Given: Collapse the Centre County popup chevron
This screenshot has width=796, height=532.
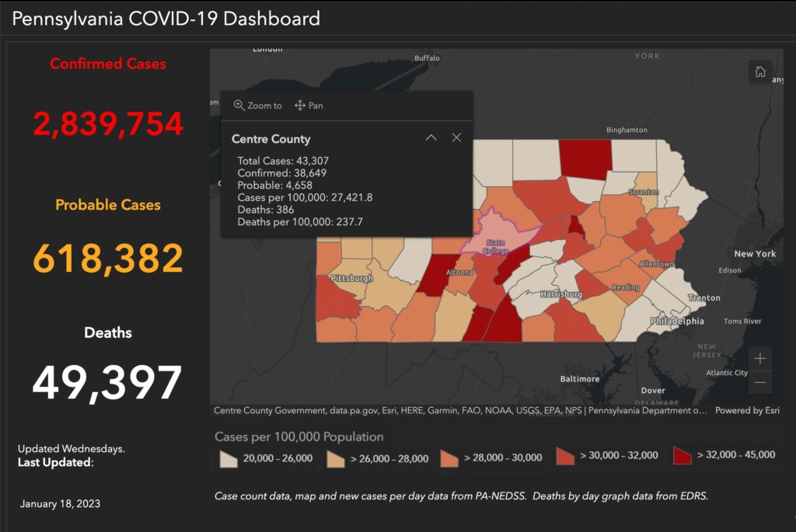Looking at the screenshot, I should point(431,137).
